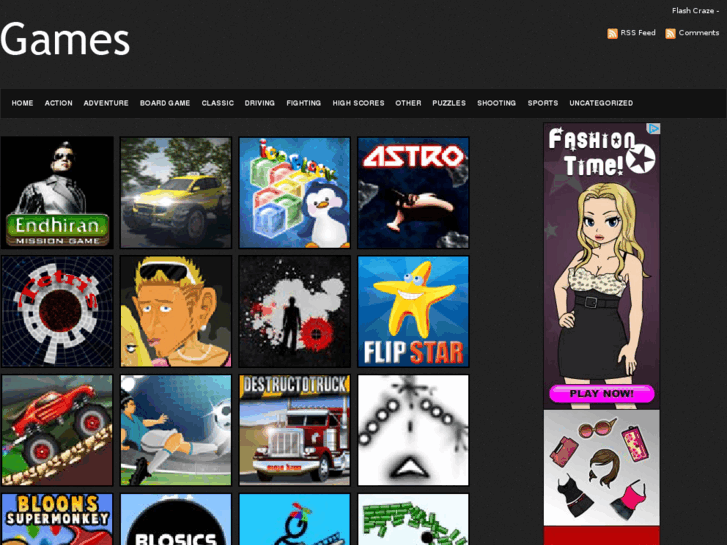Click the AdChoices icon on the ad
This screenshot has width=727, height=545.
point(653,128)
